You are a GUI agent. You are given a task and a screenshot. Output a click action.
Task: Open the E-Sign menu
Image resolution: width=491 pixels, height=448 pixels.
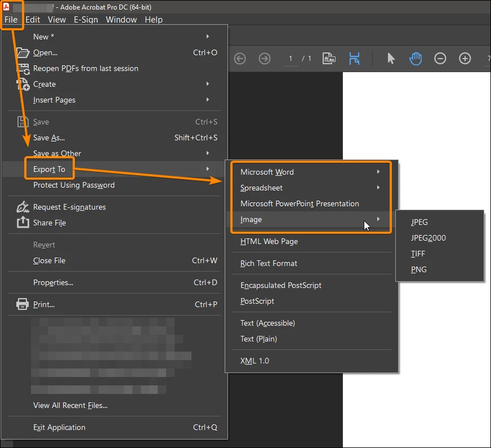click(x=86, y=19)
